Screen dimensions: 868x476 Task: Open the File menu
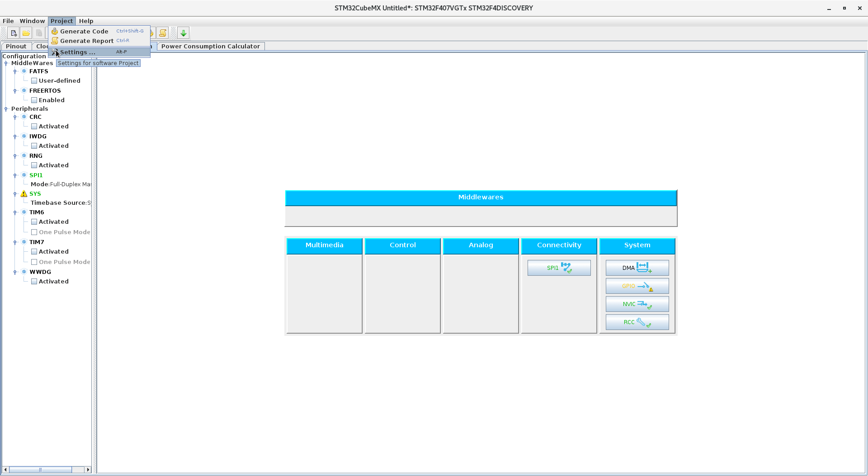[x=8, y=21]
